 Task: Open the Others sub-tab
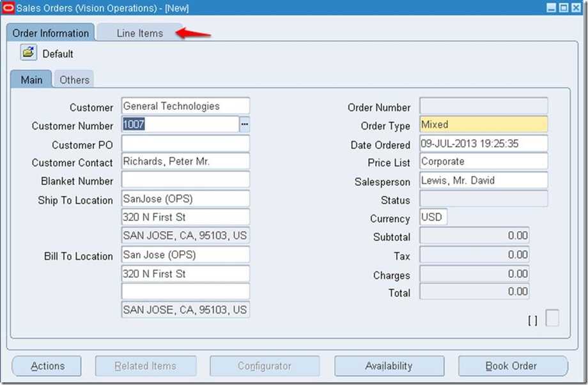[x=74, y=80]
